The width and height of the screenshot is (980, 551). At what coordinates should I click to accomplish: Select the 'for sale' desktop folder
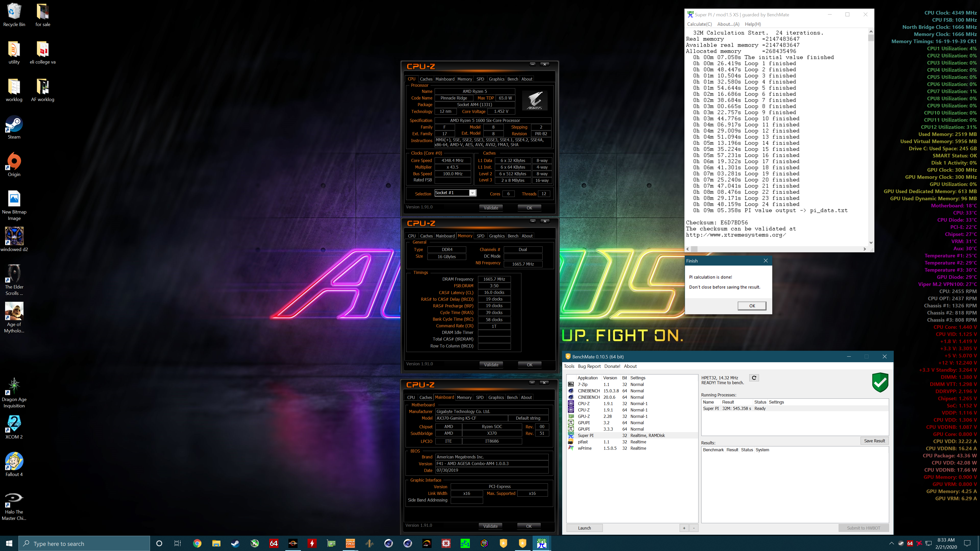[x=43, y=15]
